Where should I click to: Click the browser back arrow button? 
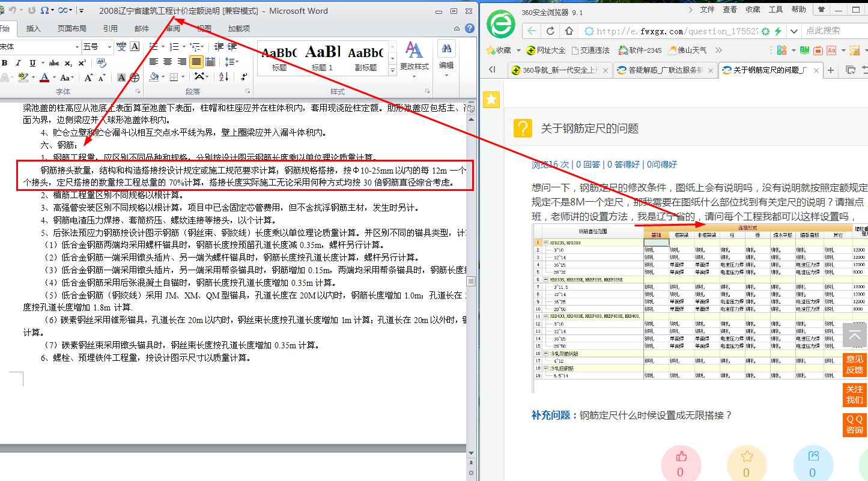tap(532, 31)
